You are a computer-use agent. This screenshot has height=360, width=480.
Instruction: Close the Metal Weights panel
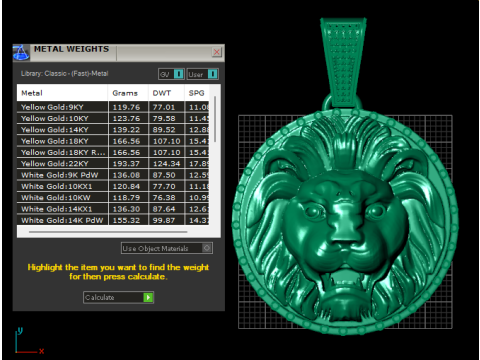coord(217,52)
